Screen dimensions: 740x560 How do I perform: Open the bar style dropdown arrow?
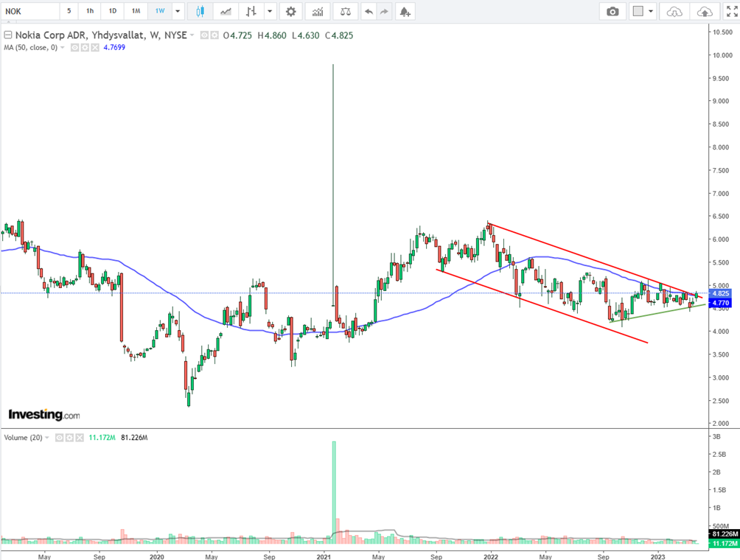pos(270,11)
